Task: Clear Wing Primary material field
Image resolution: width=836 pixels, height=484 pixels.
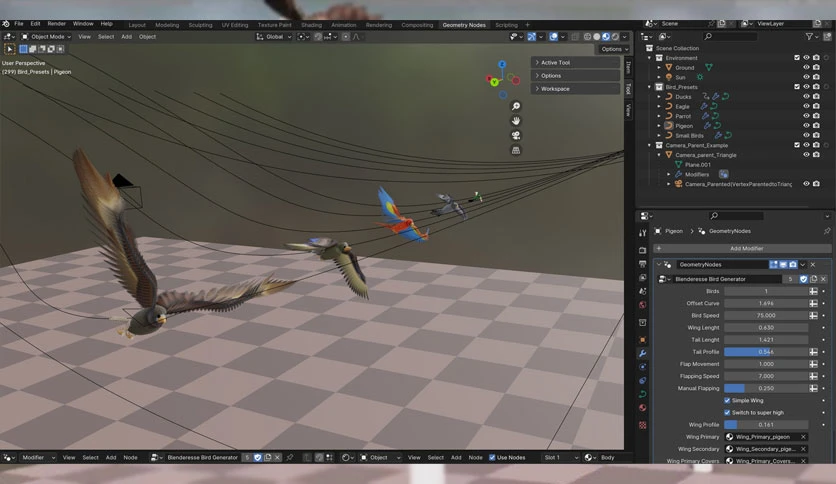Action: coord(803,437)
